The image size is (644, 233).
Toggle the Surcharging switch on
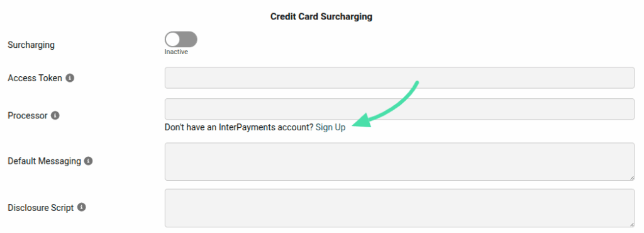[180, 40]
